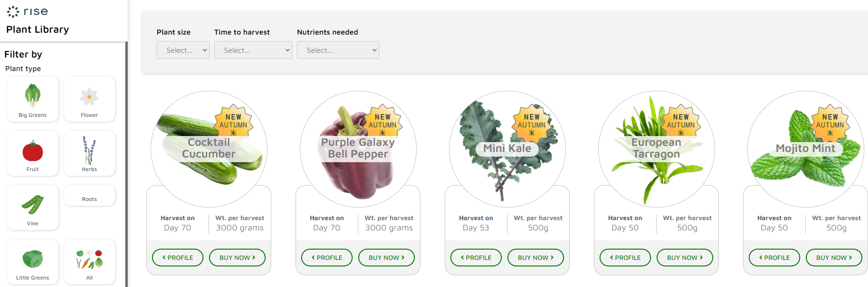The height and width of the screenshot is (287, 868).
Task: Expand the Time to harvest dropdown
Action: coord(253,50)
